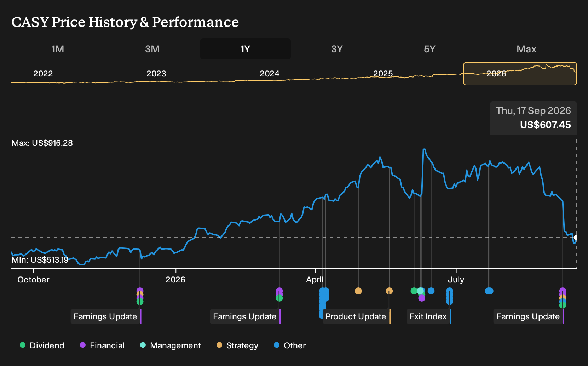Toggle Financial events in the legend
Image resolution: width=588 pixels, height=366 pixels.
[x=102, y=345]
